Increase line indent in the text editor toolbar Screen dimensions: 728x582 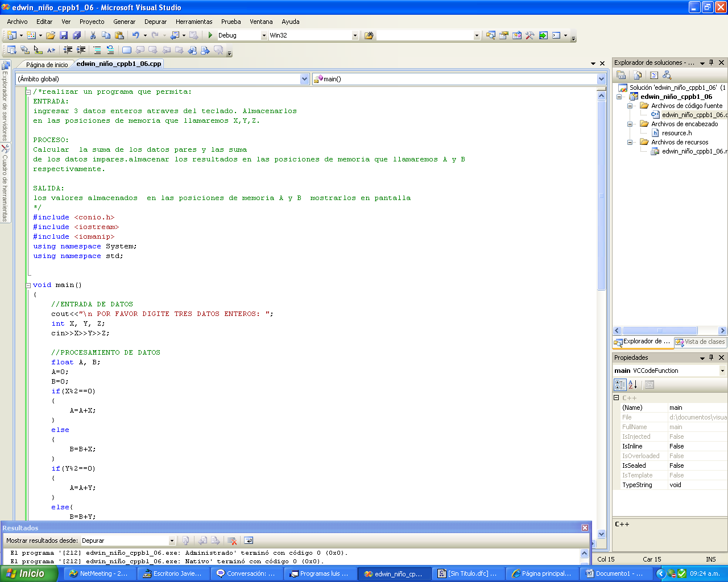click(x=81, y=50)
